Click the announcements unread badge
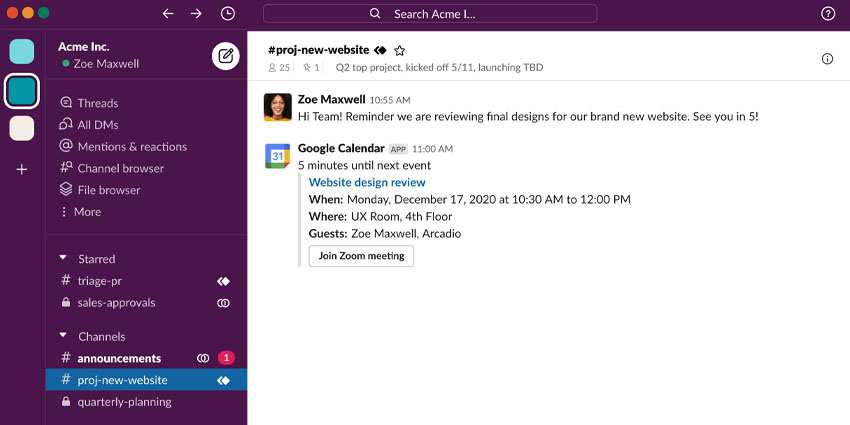Image resolution: width=850 pixels, height=425 pixels. point(227,358)
